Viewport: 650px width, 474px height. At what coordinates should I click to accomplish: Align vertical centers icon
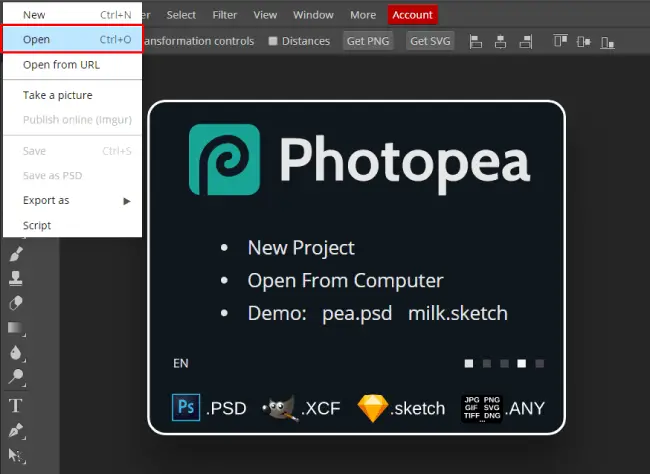584,41
